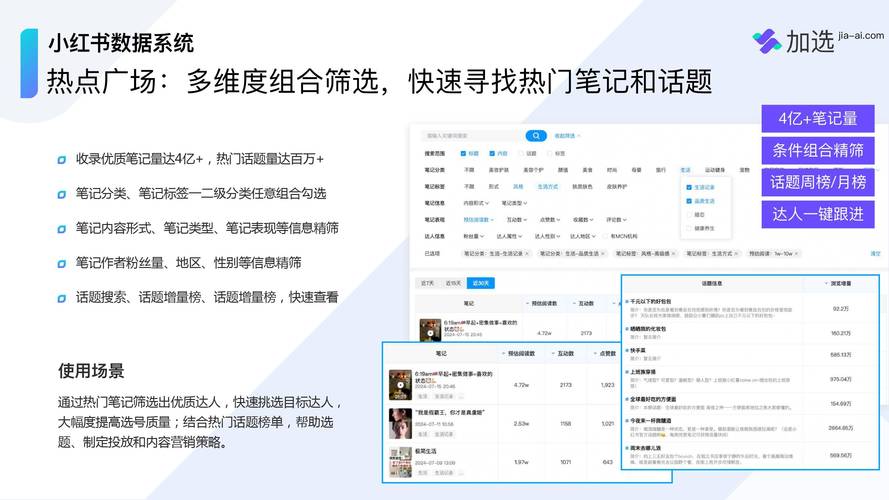Viewport: 889px width, 500px height.
Task: Play the video on the 6:19am note thumbnail in enlarged table
Action: (x=400, y=385)
